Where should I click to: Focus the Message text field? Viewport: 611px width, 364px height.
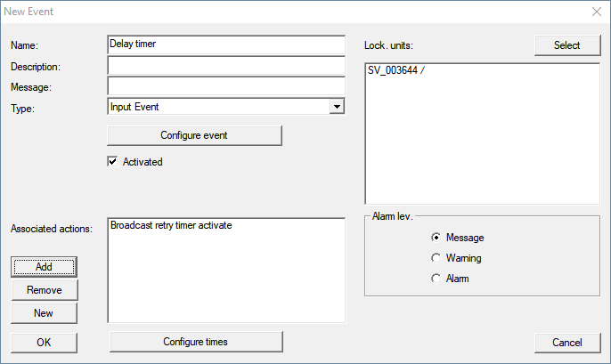point(225,86)
